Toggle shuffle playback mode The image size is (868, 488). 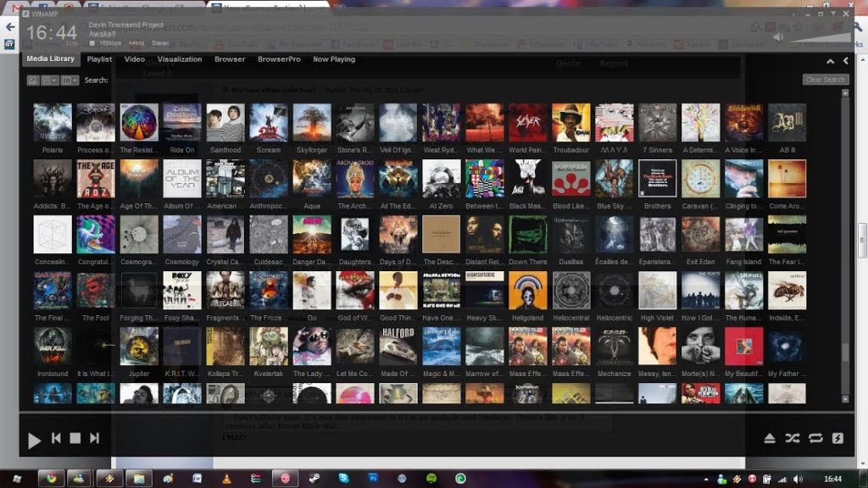click(x=793, y=438)
